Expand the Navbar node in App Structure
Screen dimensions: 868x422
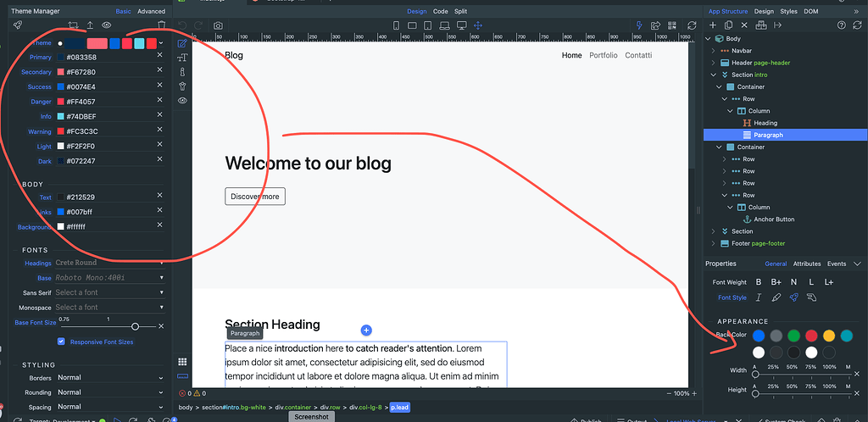click(712, 51)
